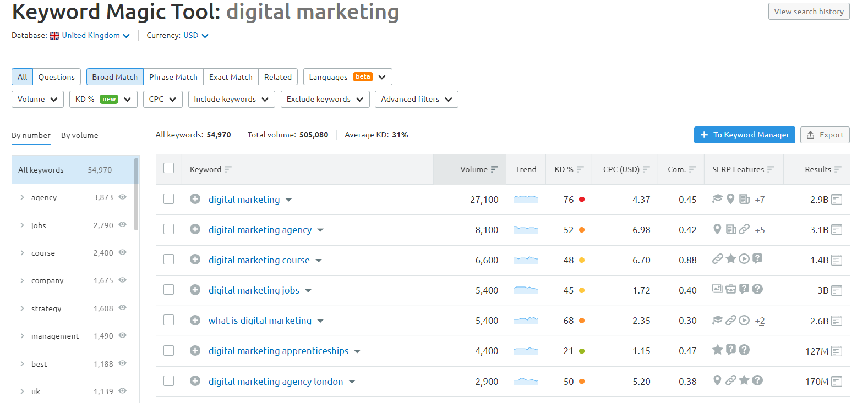The width and height of the screenshot is (868, 403).
Task: Select the Related tab
Action: click(278, 77)
